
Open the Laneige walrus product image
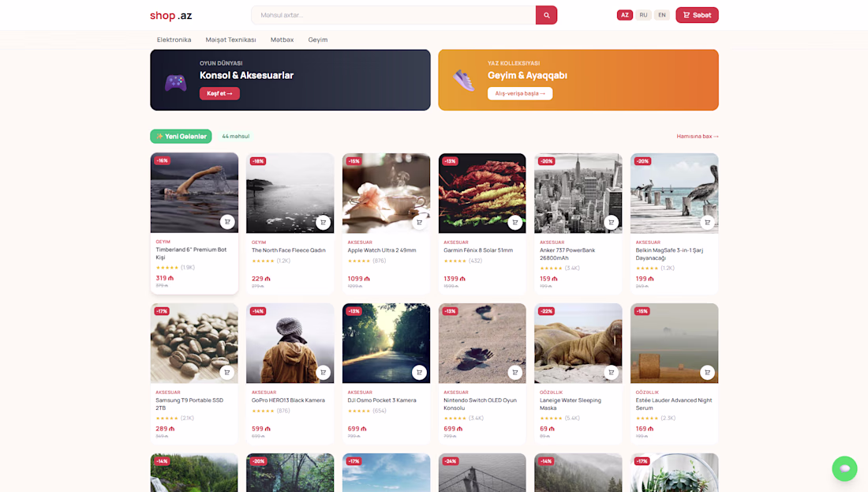(x=578, y=343)
